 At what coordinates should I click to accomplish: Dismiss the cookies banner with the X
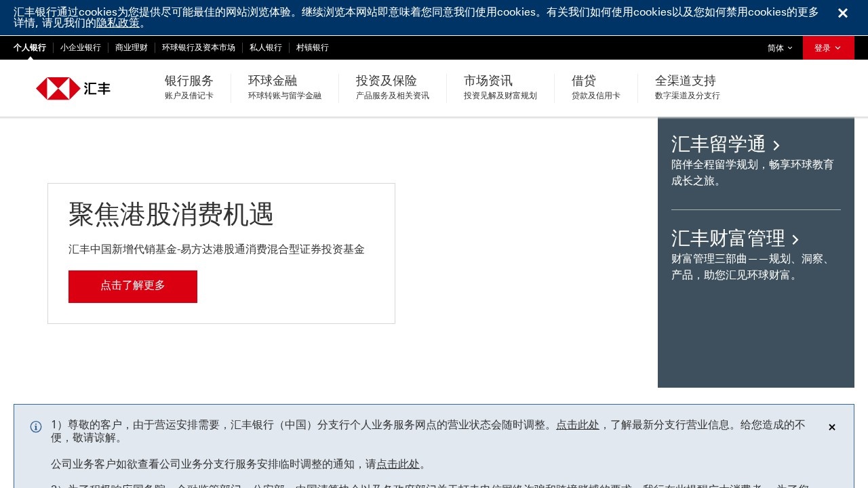tap(843, 13)
